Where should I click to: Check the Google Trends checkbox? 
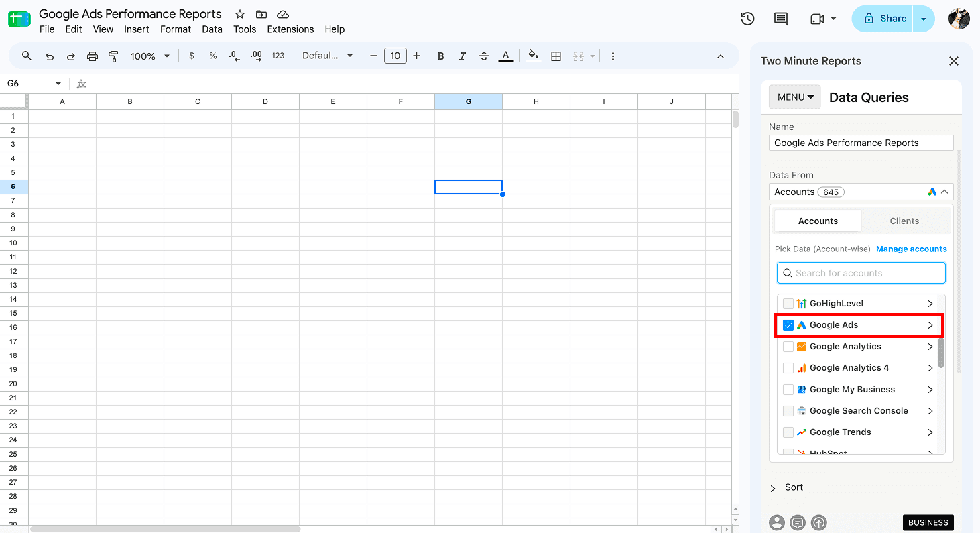click(788, 432)
